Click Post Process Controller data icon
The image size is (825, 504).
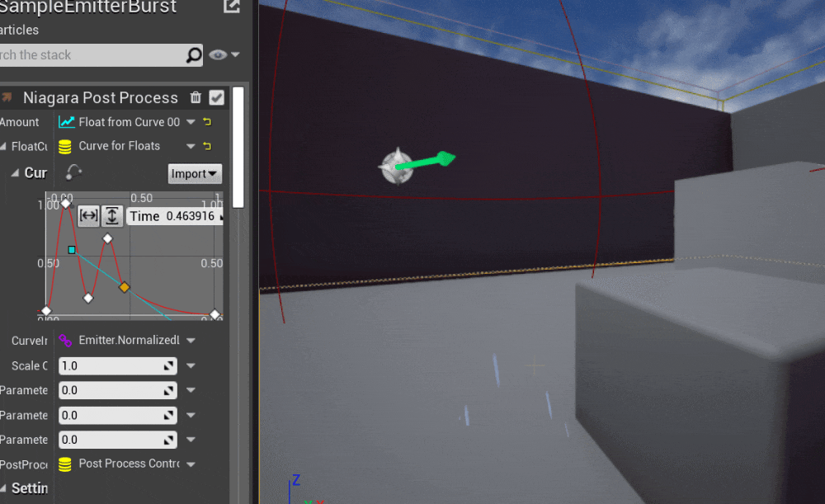[64, 464]
